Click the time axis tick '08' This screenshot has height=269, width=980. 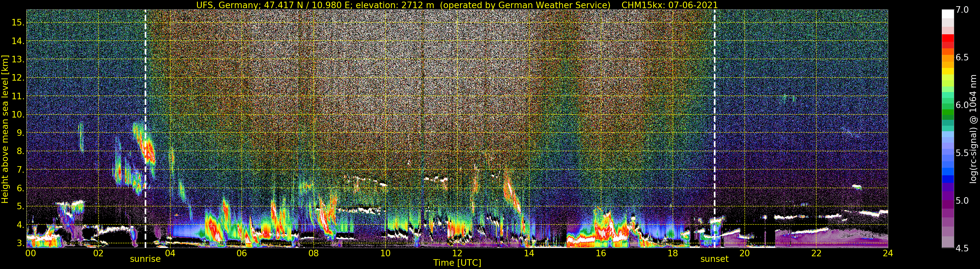click(x=313, y=254)
